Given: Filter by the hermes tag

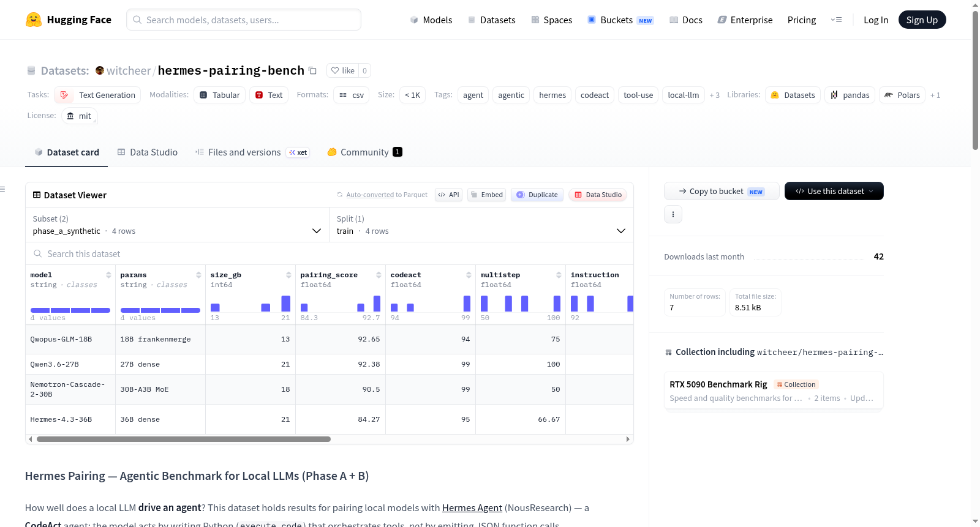Looking at the screenshot, I should [552, 95].
